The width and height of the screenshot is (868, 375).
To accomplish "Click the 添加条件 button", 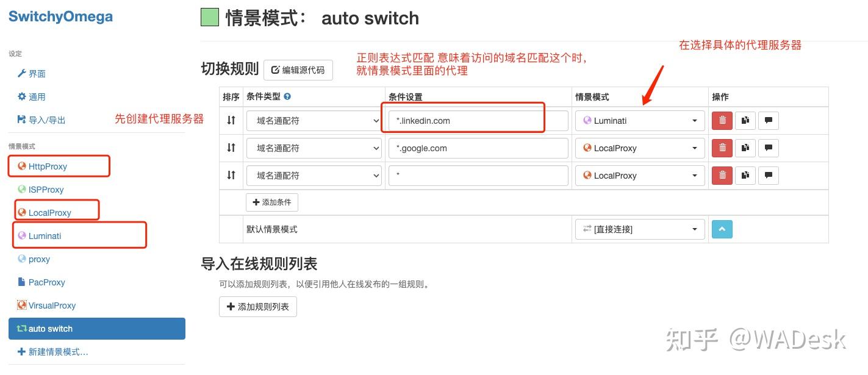I will tap(272, 202).
